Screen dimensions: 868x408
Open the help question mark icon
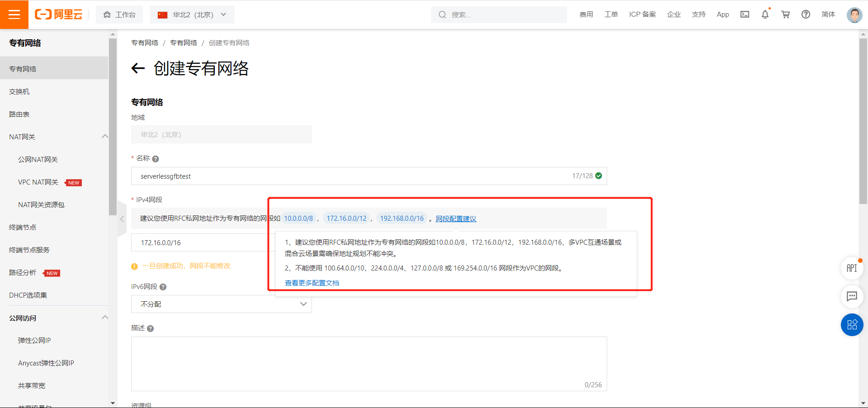(806, 14)
